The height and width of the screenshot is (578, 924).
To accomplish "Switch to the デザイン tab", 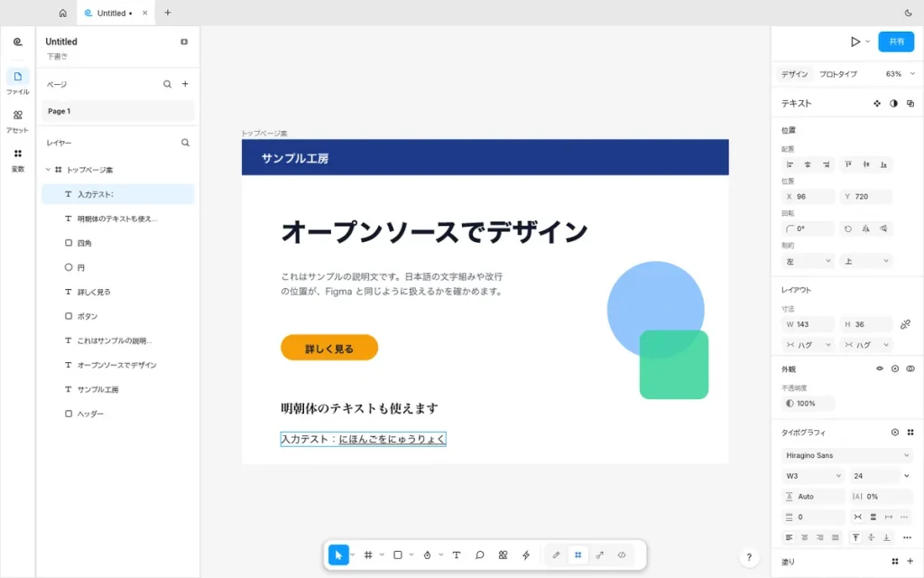I will click(794, 74).
